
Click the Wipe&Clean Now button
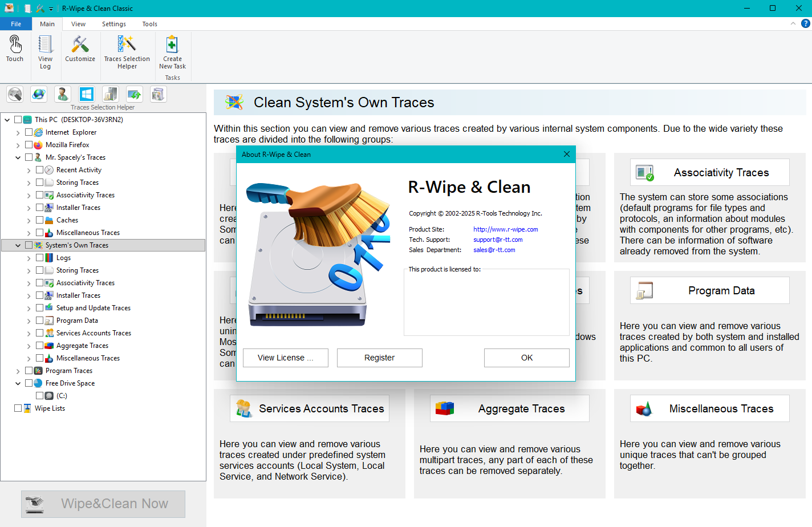[103, 504]
